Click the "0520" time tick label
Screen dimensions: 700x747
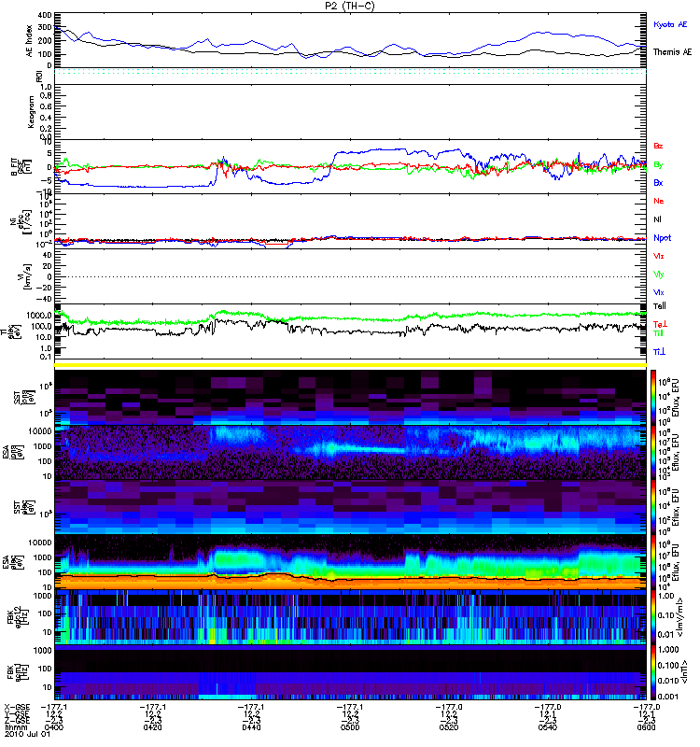449,727
